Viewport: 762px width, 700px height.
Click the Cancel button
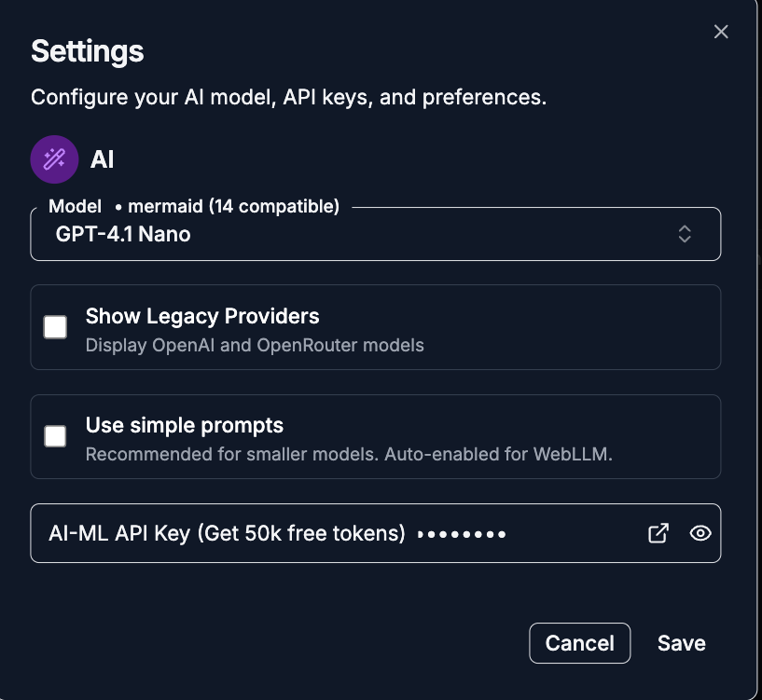tap(579, 643)
